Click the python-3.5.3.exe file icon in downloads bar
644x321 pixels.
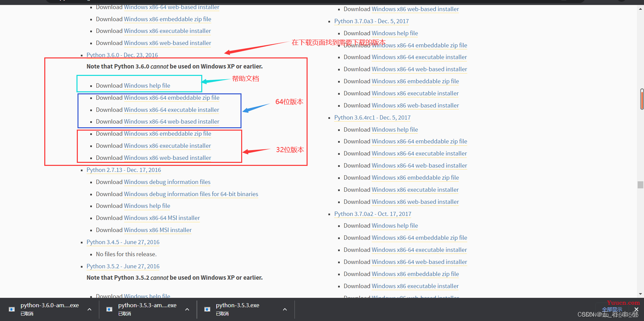coord(207,309)
